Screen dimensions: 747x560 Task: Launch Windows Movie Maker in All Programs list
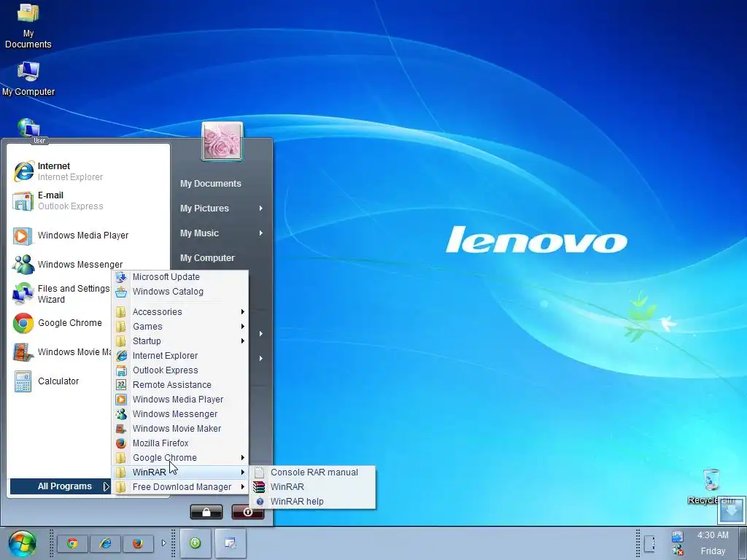[180, 429]
